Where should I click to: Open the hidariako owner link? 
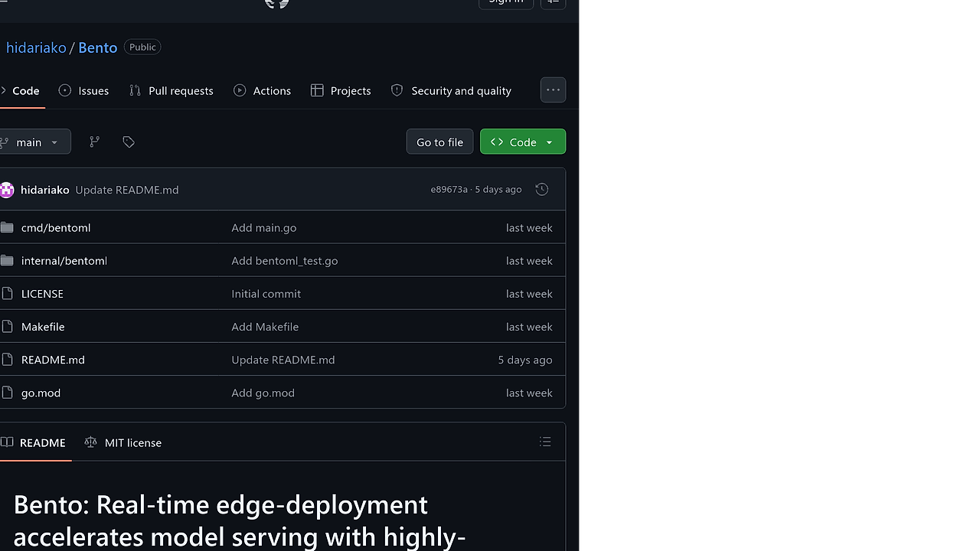point(36,47)
